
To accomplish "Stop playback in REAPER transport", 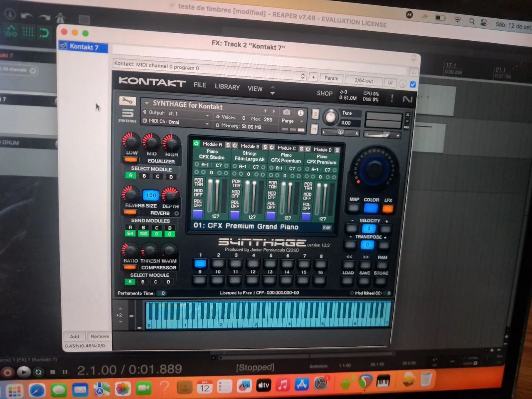I will [52, 372].
